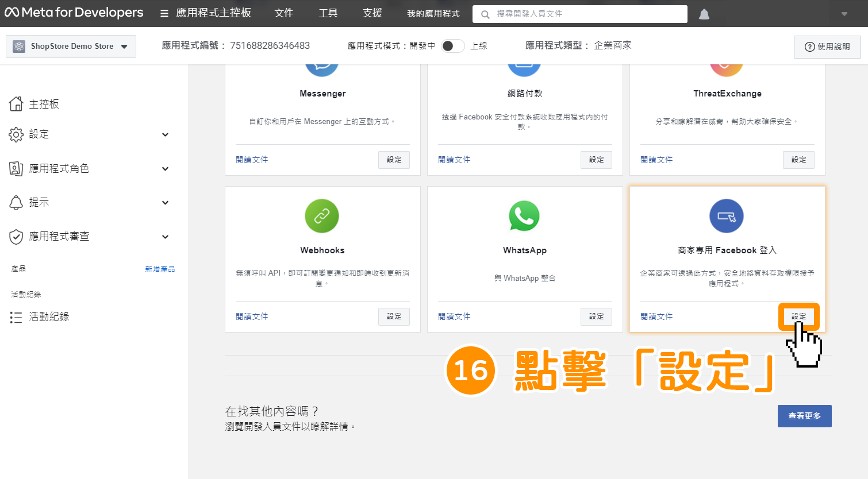The height and width of the screenshot is (479, 868).
Task: Click the 應用程式審查 shield icon
Action: coord(16,237)
